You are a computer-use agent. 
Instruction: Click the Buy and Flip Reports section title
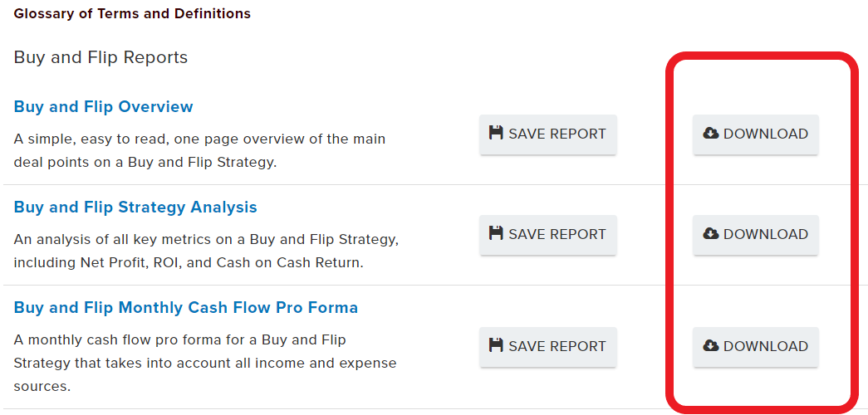pos(101,57)
